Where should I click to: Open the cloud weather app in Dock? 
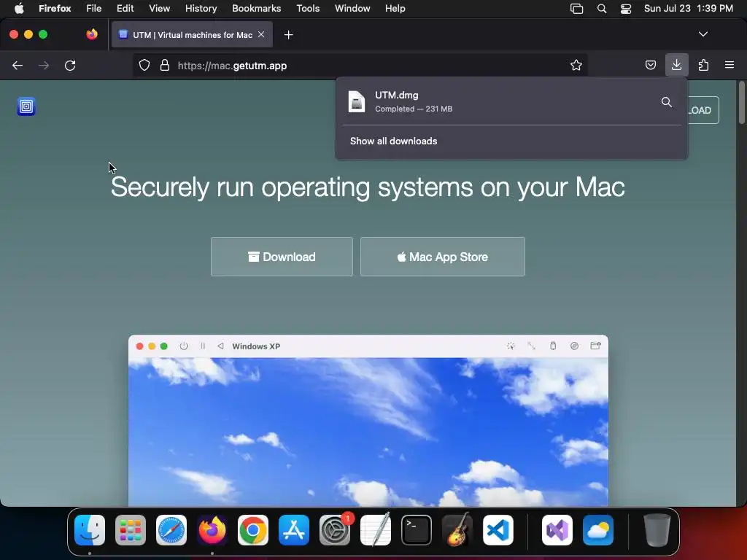598,530
